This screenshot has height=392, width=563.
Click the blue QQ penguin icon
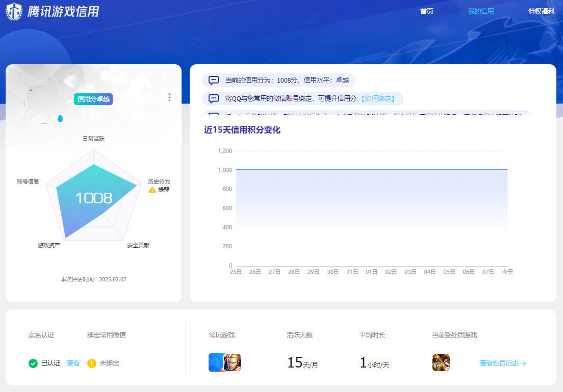(x=60, y=118)
